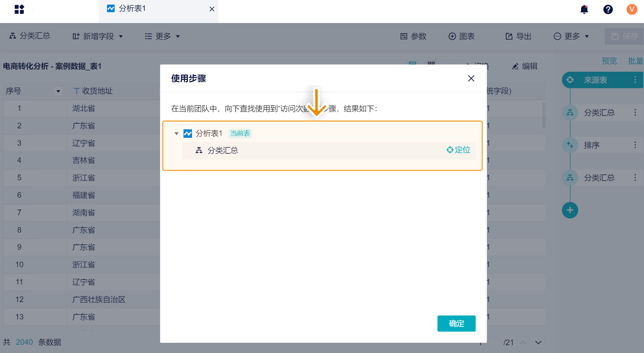Open the help question mark icon
Viewport: 644px width, 353px height.
pyautogui.click(x=608, y=9)
